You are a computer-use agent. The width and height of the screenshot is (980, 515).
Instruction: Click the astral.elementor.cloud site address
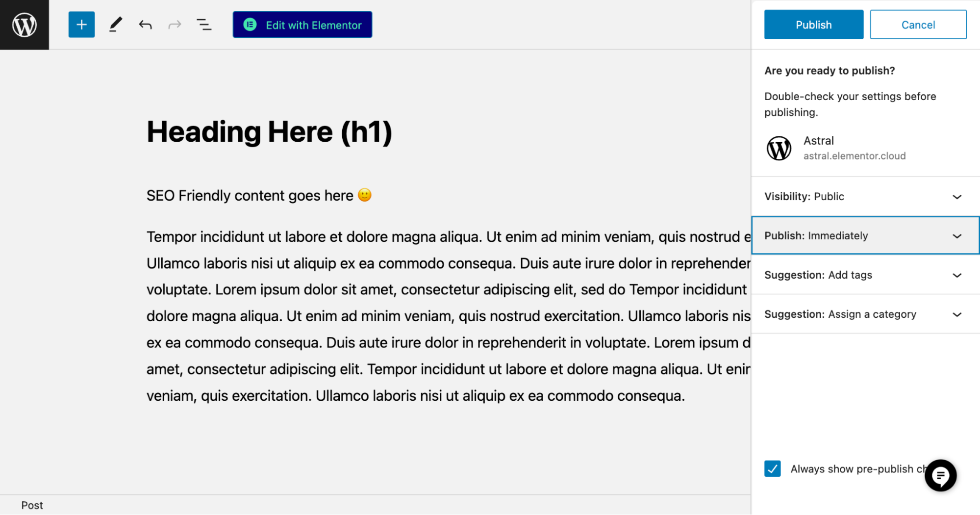[x=854, y=156]
